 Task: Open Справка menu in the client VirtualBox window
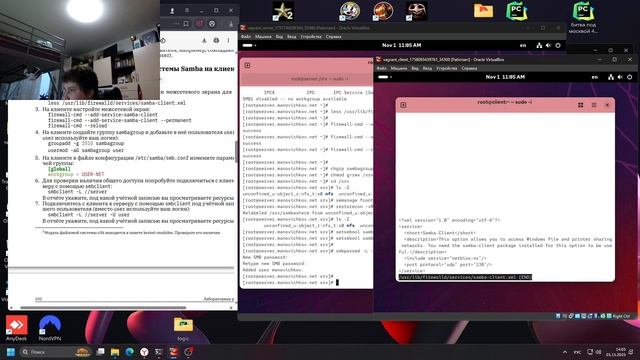pyautogui.click(x=469, y=68)
